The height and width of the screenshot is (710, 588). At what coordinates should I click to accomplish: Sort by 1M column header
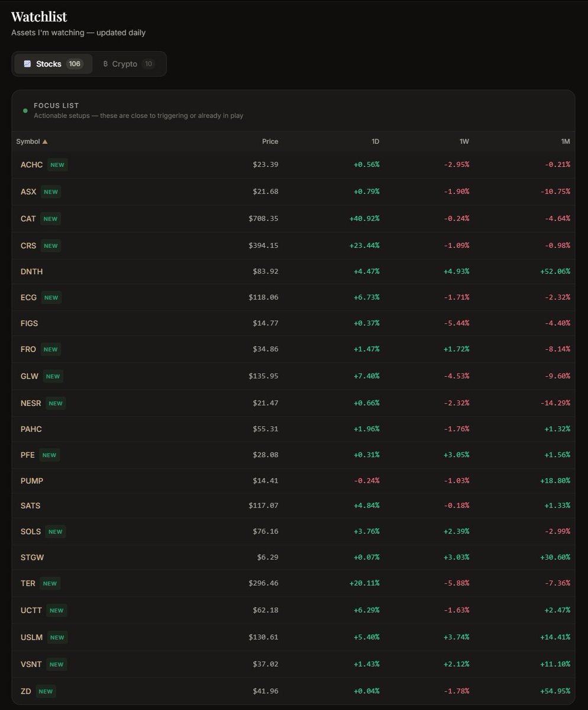566,141
